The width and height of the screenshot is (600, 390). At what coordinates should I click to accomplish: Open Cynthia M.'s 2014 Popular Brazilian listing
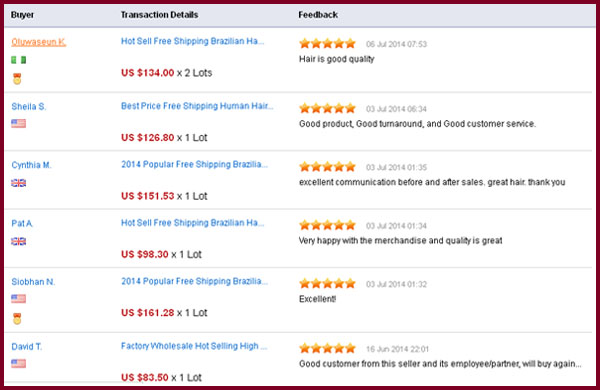(194, 165)
